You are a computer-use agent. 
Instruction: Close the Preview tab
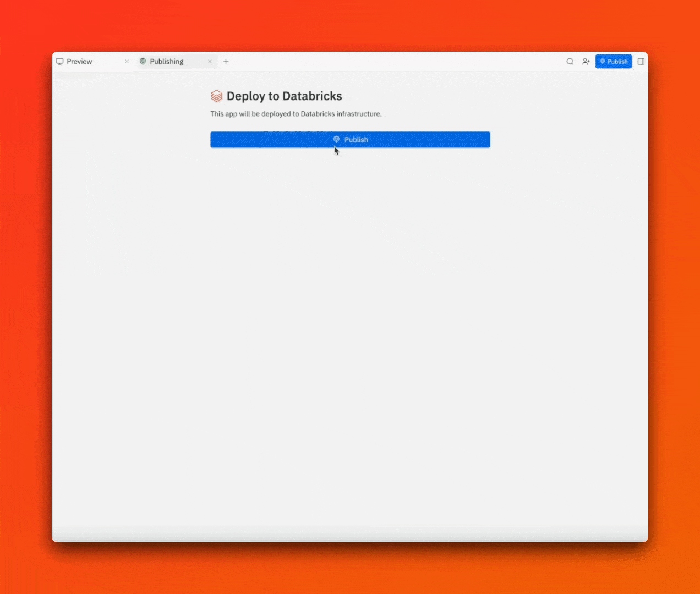pos(126,61)
